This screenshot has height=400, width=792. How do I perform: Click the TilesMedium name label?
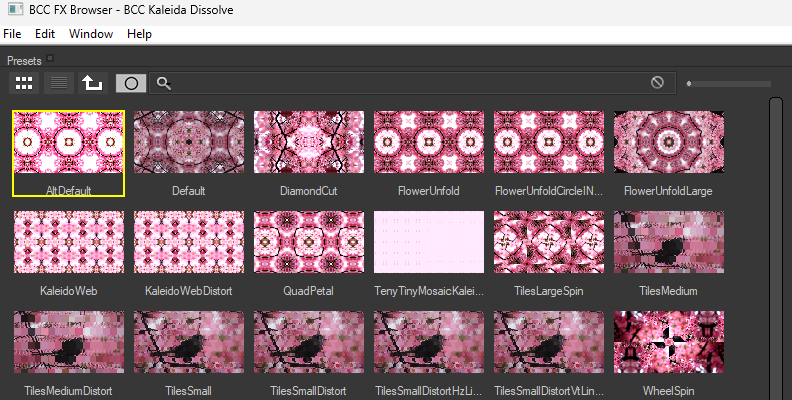tap(668, 291)
